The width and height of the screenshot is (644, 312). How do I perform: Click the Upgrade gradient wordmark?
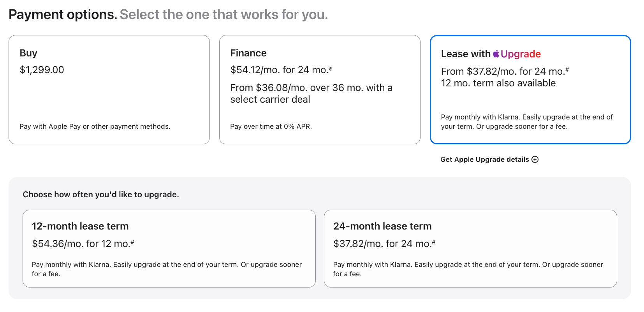[521, 54]
